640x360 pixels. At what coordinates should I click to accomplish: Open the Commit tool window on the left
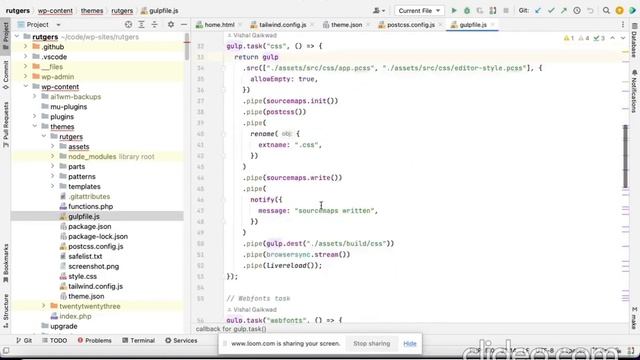5,75
